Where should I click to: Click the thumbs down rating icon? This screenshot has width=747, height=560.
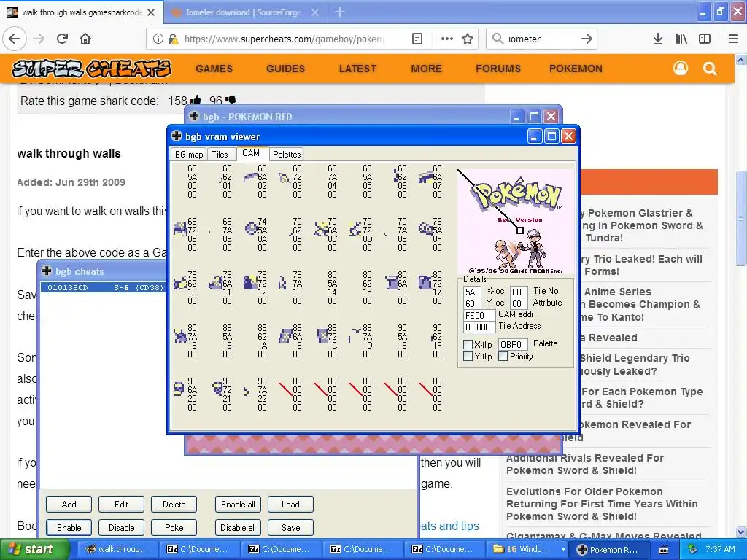(x=231, y=100)
